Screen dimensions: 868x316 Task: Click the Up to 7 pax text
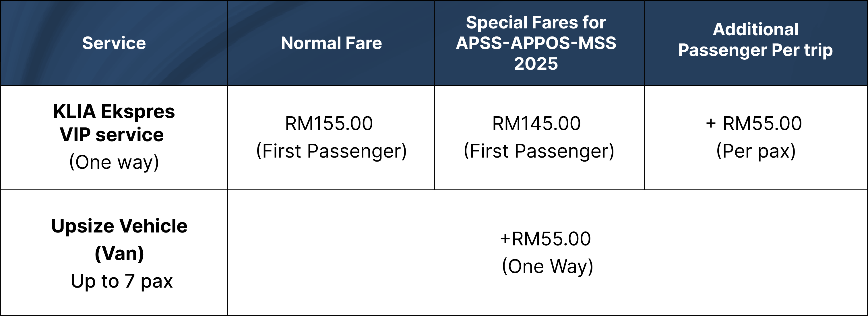tap(122, 281)
